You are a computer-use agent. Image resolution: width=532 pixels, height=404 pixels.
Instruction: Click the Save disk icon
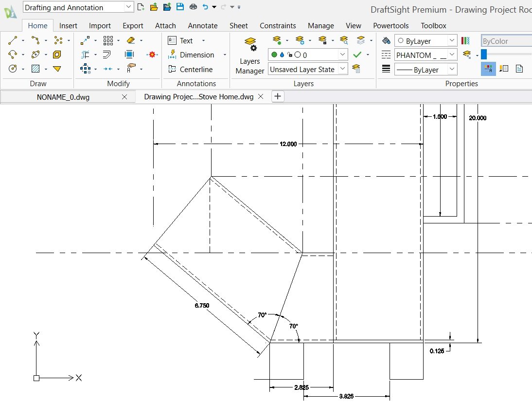tap(180, 6)
